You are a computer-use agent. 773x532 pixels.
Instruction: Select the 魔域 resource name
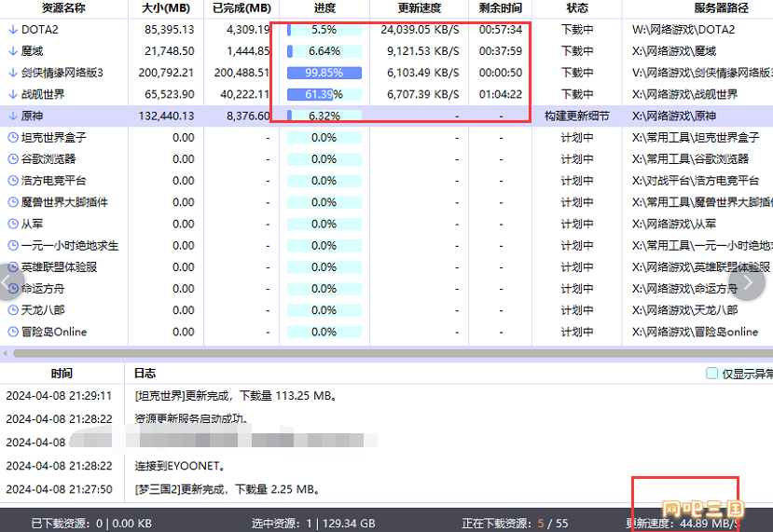pyautogui.click(x=32, y=51)
